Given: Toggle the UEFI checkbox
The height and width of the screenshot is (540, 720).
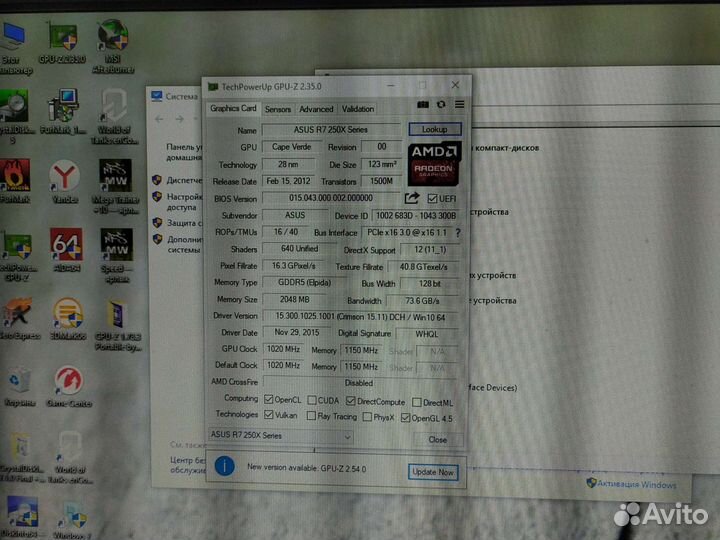Looking at the screenshot, I should [432, 198].
